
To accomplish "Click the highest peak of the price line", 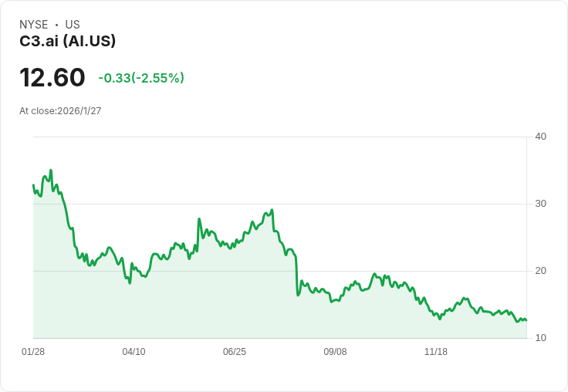I will tap(51, 171).
